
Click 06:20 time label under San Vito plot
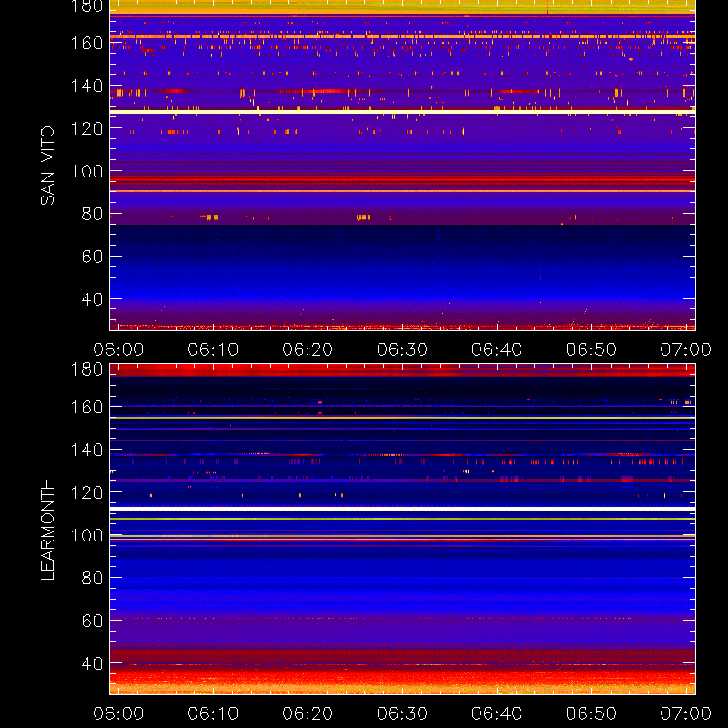(x=308, y=349)
